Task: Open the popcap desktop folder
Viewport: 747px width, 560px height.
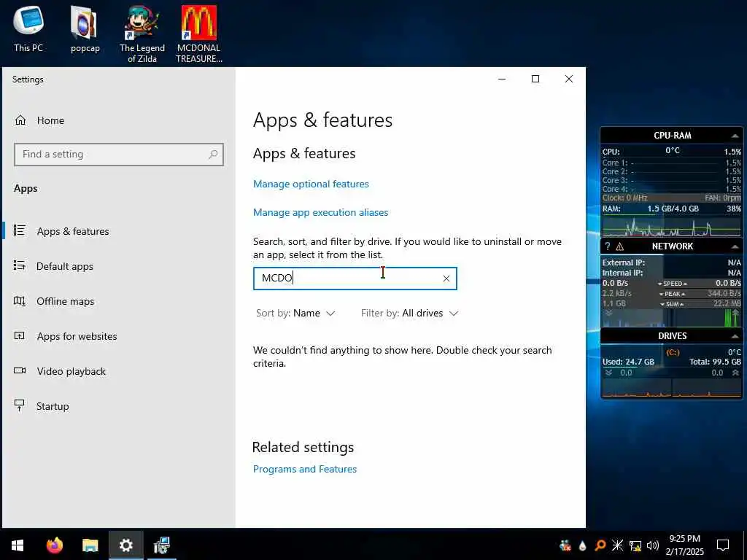Action: click(85, 28)
